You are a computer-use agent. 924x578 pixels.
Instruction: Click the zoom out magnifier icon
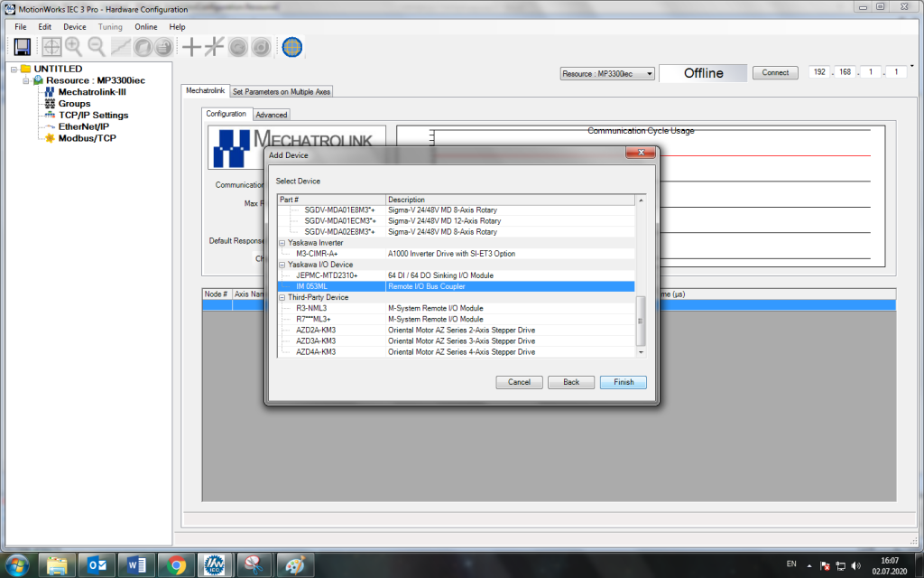[96, 47]
